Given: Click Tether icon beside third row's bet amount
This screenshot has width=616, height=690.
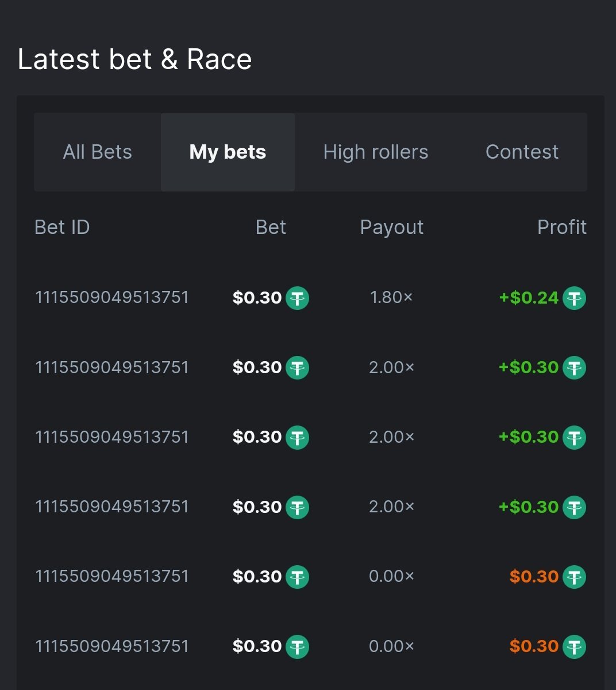Looking at the screenshot, I should (297, 437).
